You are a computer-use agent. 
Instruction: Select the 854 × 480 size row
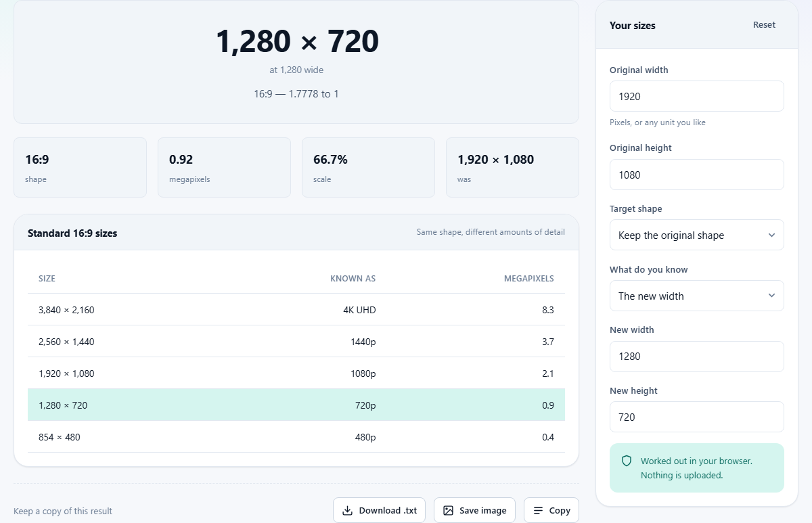pyautogui.click(x=296, y=437)
